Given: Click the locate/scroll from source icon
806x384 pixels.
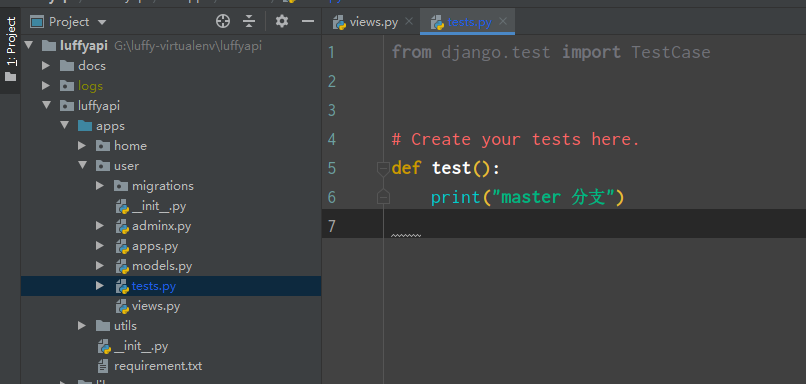Looking at the screenshot, I should point(223,21).
